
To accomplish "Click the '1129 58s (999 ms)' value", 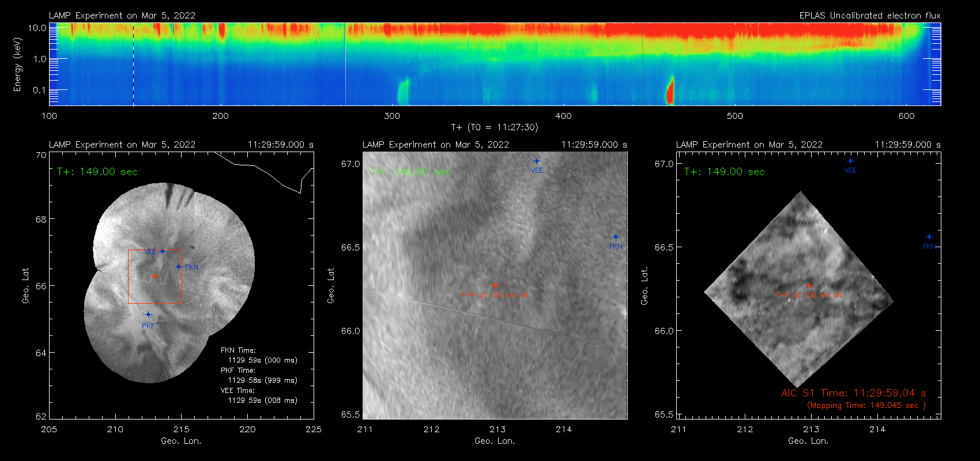I will [x=263, y=380].
